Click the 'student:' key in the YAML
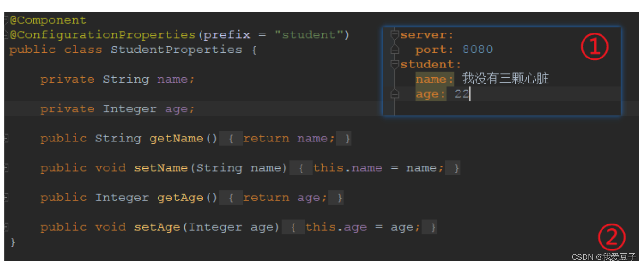This screenshot has width=644, height=266. coord(430,64)
